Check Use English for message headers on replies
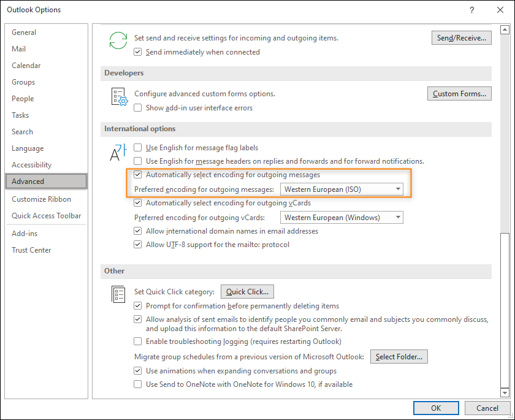This screenshot has width=515, height=420. (137, 161)
